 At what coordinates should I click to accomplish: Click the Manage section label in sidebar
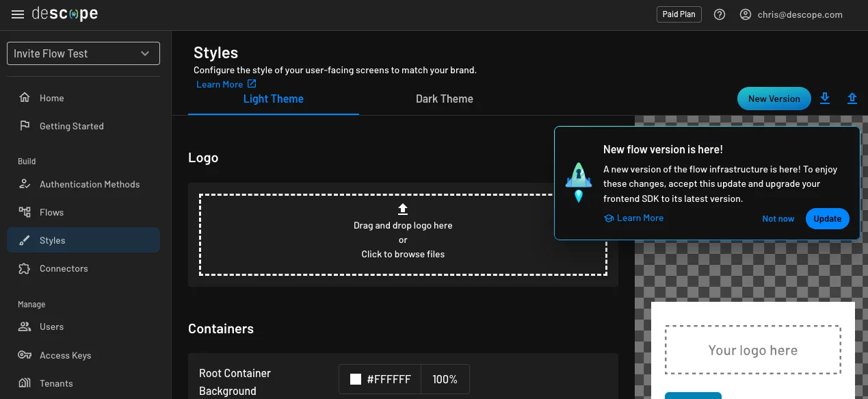click(x=31, y=305)
